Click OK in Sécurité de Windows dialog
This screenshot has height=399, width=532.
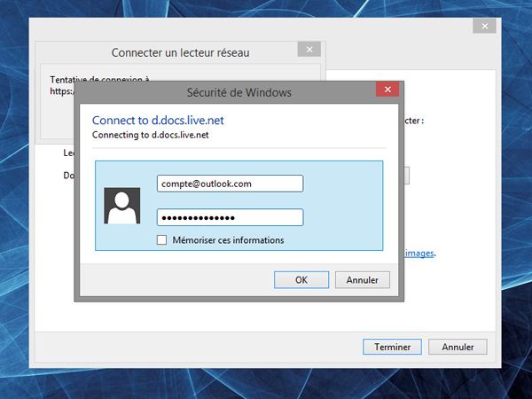[301, 280]
